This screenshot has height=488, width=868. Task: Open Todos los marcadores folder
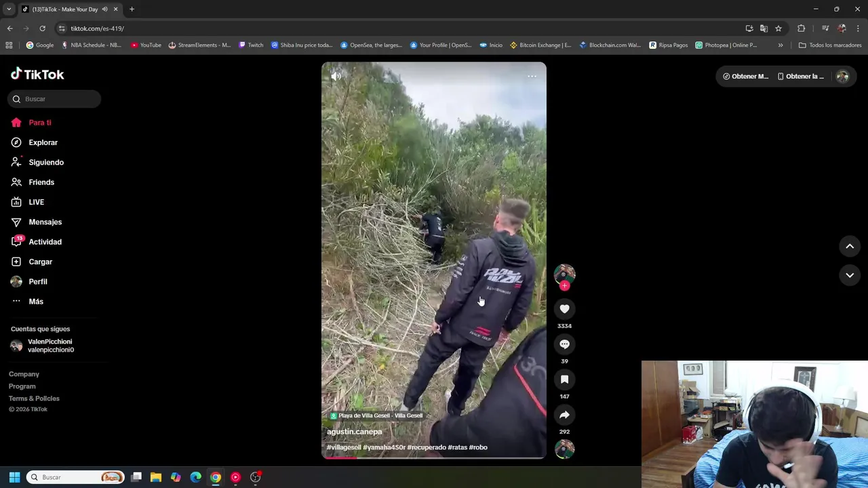pyautogui.click(x=830, y=45)
